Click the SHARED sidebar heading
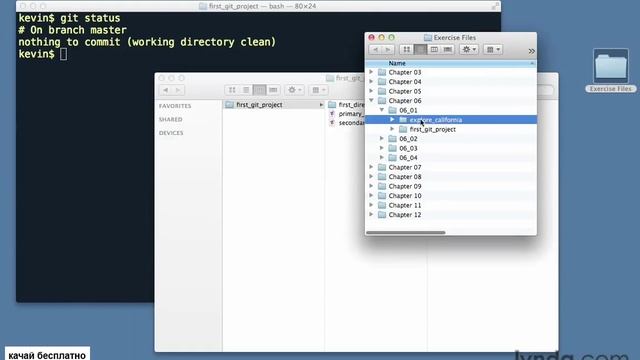Viewport: 640px width, 360px height. [x=171, y=119]
